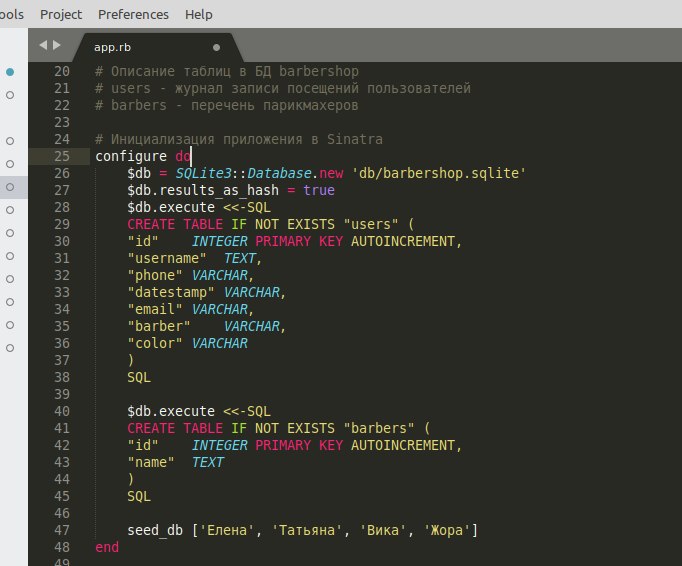Viewport: 682px width, 566px height.
Task: Click 'seed_db' method call
Action: pyautogui.click(x=155, y=530)
